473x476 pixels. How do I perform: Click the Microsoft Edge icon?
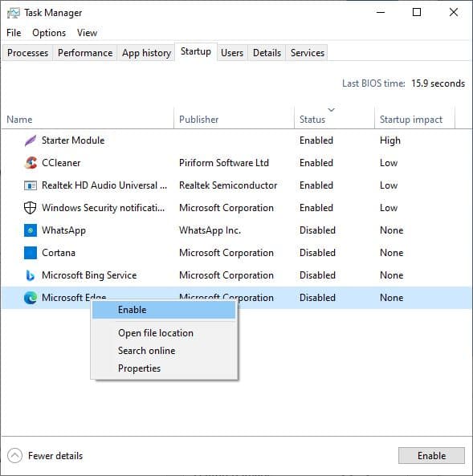[31, 298]
